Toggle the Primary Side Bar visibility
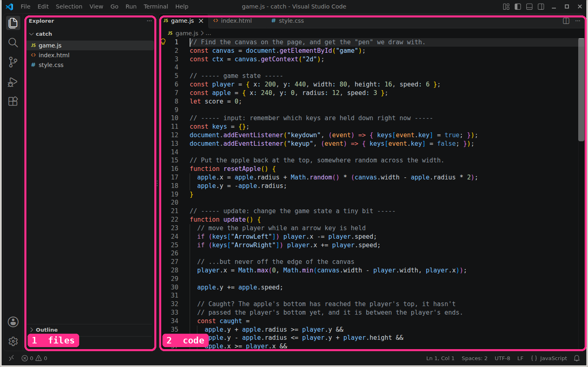The width and height of the screenshot is (588, 367). (x=518, y=6)
